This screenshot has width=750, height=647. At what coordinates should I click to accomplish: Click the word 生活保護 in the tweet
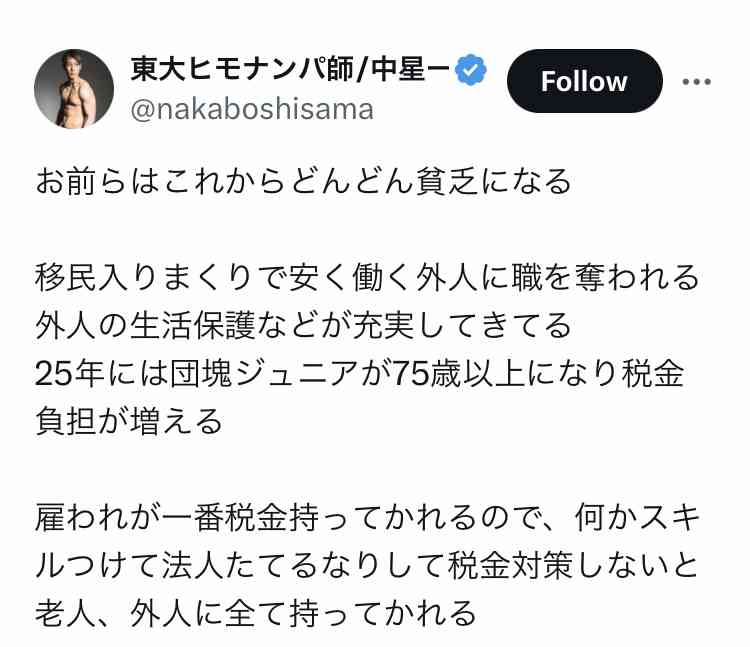click(x=193, y=326)
